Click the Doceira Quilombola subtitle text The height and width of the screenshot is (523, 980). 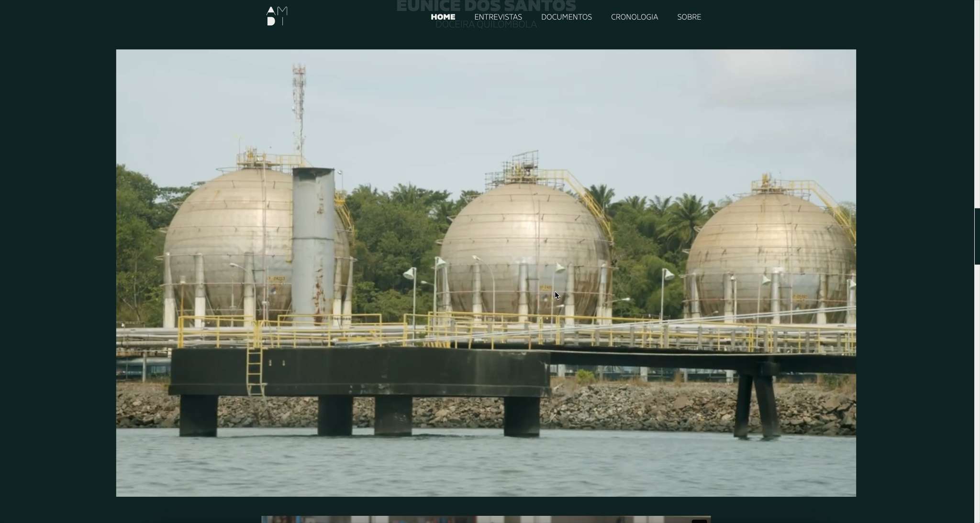pos(486,25)
